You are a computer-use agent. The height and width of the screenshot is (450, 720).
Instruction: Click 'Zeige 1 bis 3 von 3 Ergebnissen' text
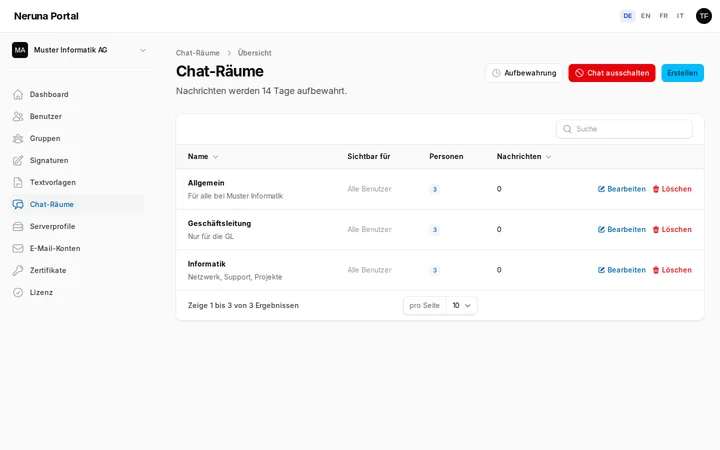[x=243, y=306]
